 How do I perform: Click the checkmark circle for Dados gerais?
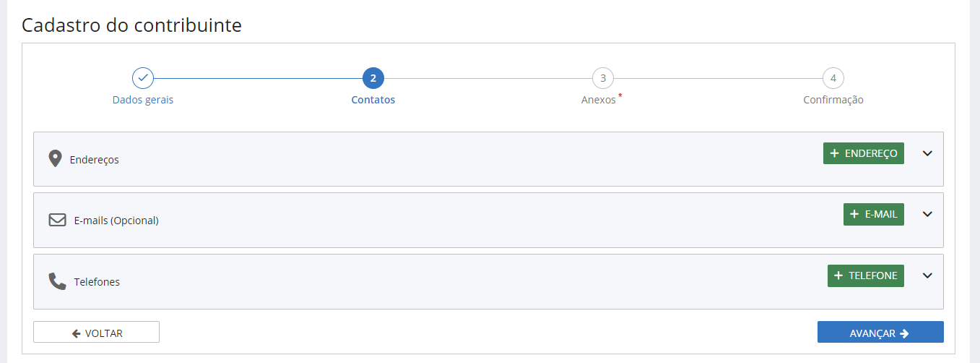click(143, 78)
